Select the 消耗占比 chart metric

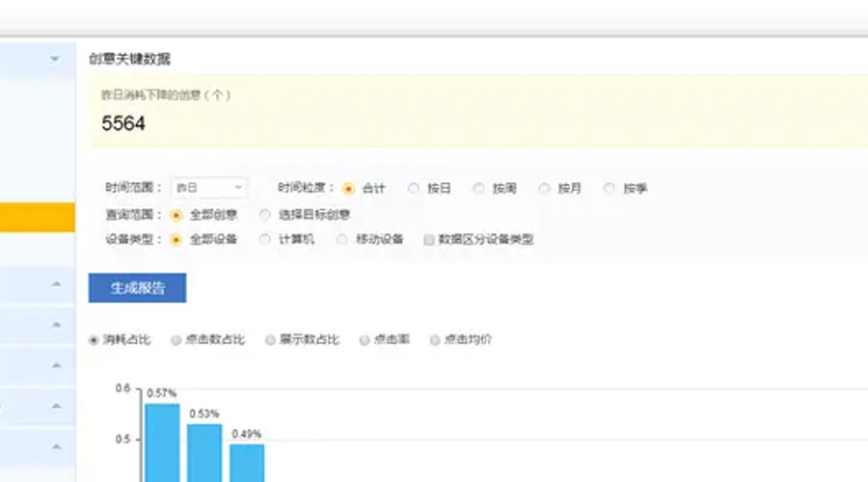click(95, 339)
